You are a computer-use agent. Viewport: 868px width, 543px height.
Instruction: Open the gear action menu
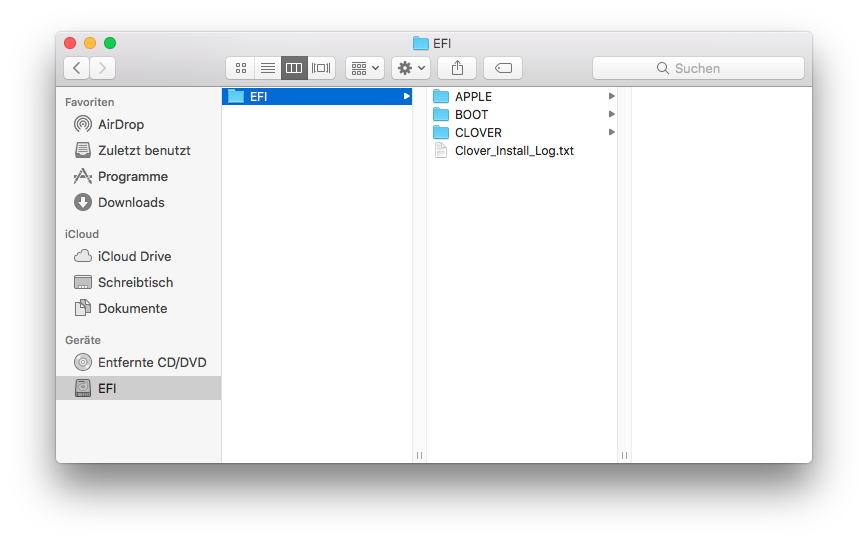(411, 68)
